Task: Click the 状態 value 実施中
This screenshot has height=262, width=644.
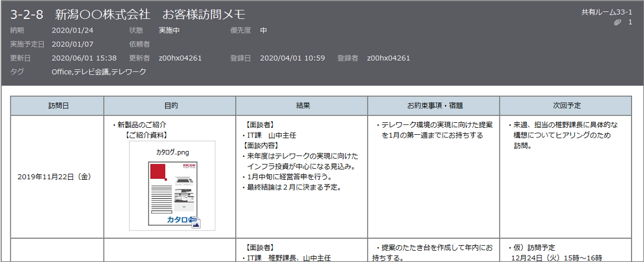Action: 169,30
